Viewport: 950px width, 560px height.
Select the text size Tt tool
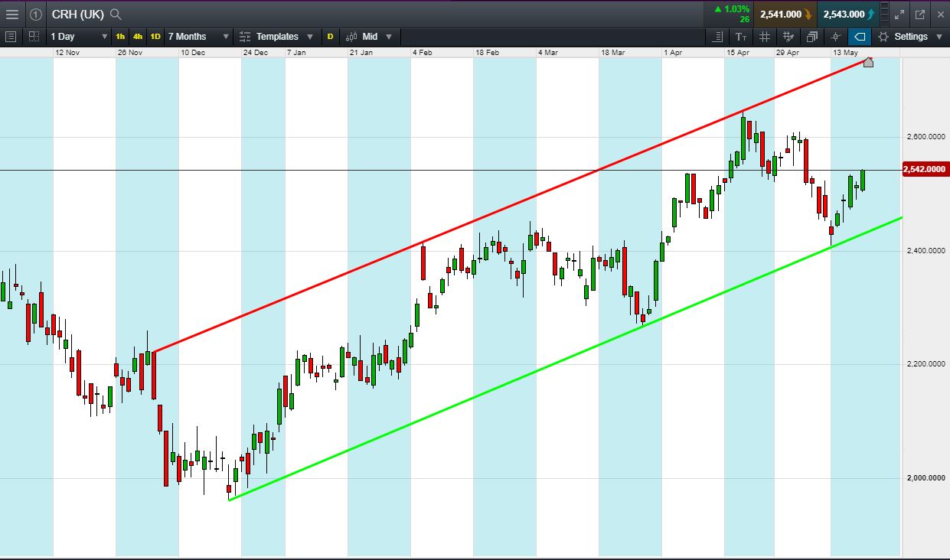point(740,36)
